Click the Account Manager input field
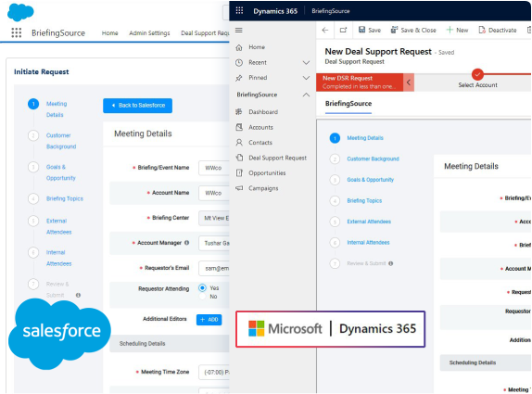532x394 pixels. 214,243
